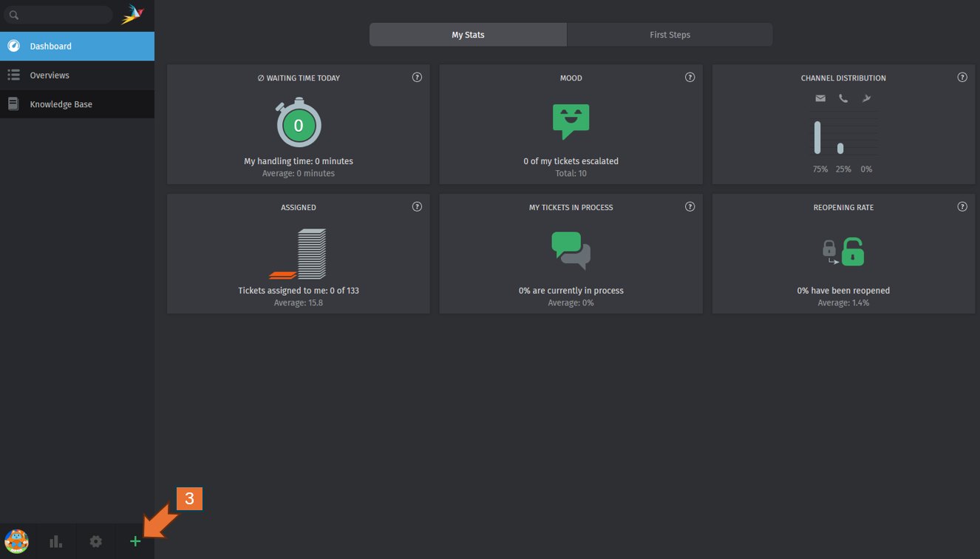Open Overviews in the sidebar
980x559 pixels.
point(50,75)
